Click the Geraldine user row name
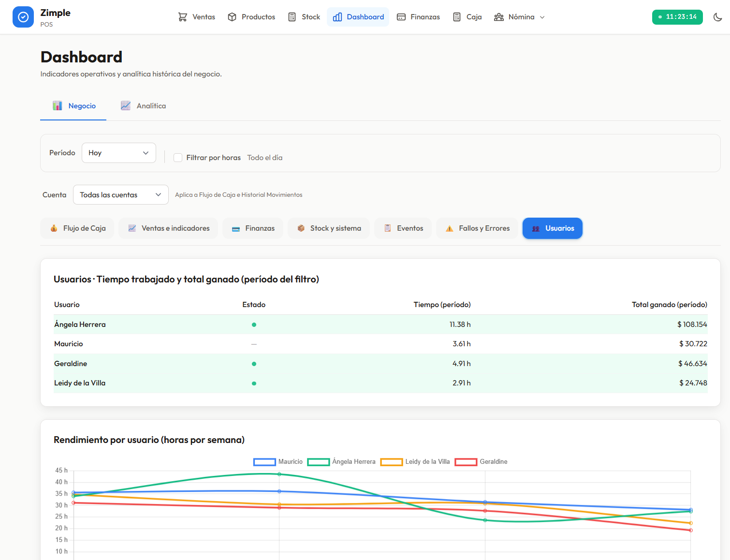The image size is (730, 560). (x=71, y=364)
